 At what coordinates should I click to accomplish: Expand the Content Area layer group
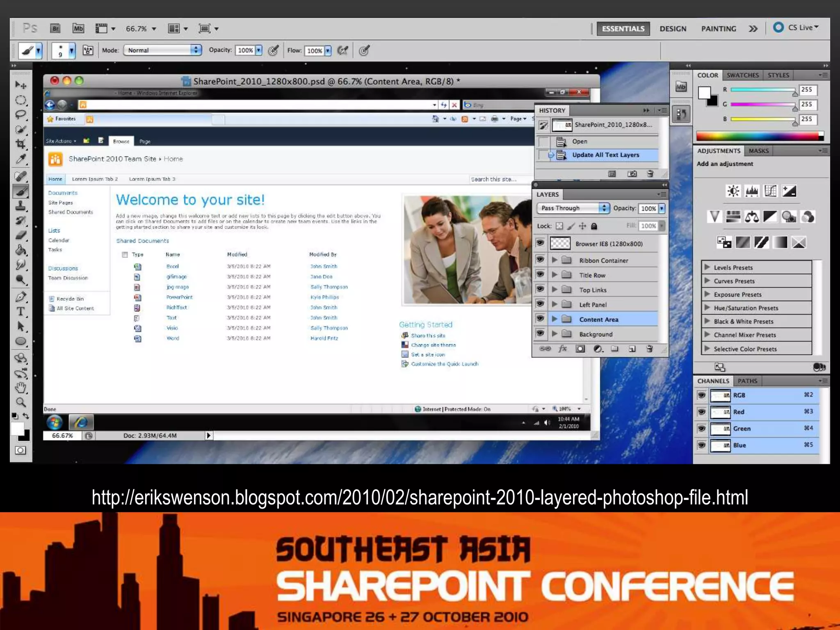[x=554, y=319]
